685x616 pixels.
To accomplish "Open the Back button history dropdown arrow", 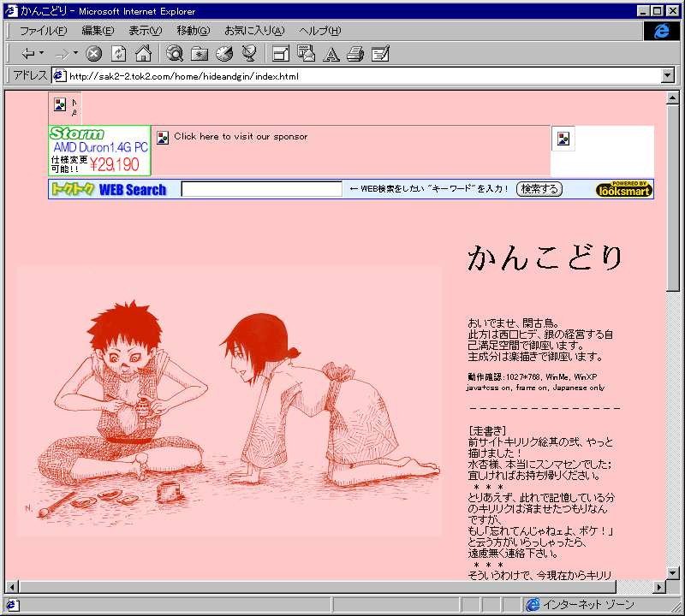I will [41, 53].
